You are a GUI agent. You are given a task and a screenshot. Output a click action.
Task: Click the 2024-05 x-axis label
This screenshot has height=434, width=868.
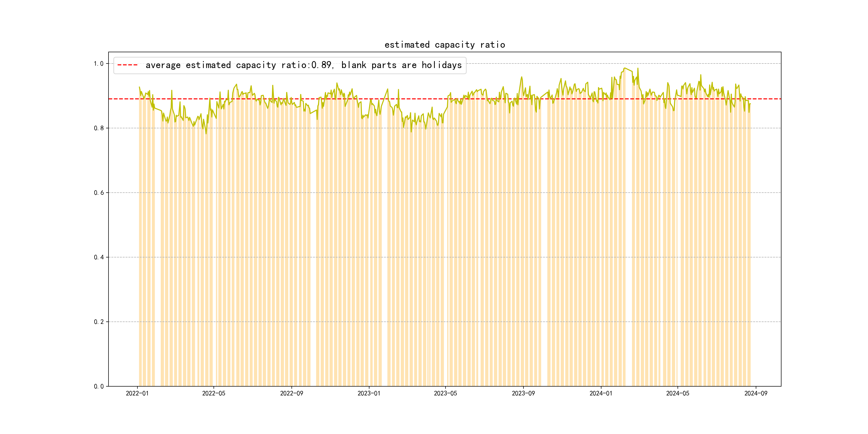pyautogui.click(x=678, y=394)
